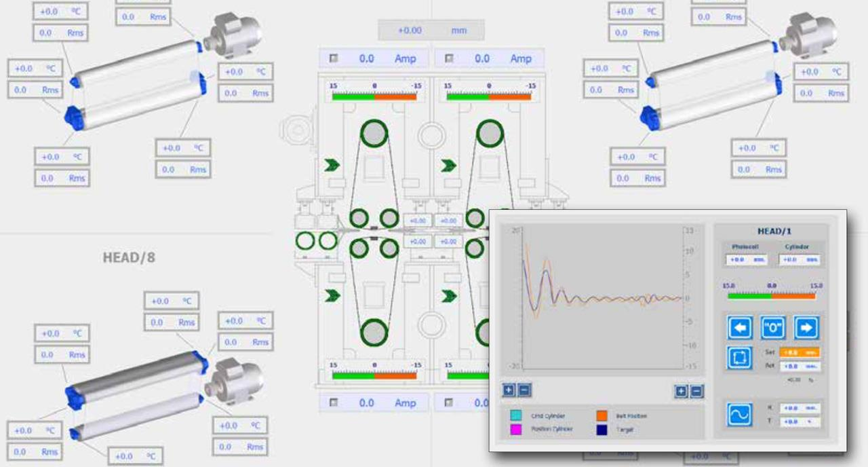Click green chevron arrow on upper-right belt unit
The height and width of the screenshot is (467, 868).
coord(449,165)
